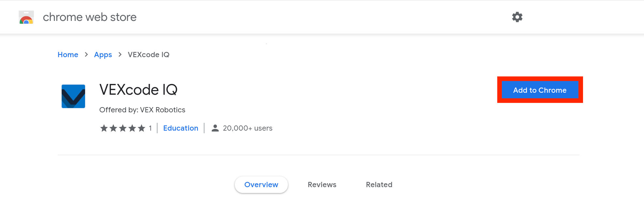Select the middle star in the rating
644x210 pixels.
pos(123,128)
